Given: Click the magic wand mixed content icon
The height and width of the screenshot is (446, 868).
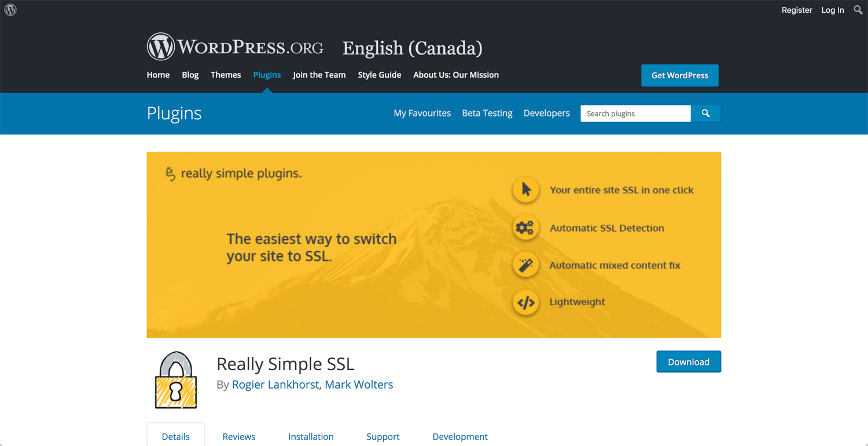Looking at the screenshot, I should [525, 265].
